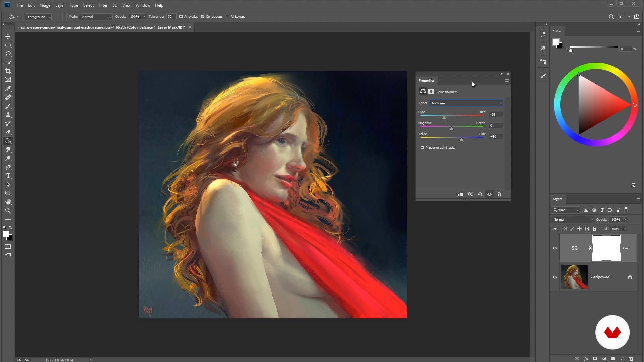Select the Eraser tool

(x=8, y=132)
